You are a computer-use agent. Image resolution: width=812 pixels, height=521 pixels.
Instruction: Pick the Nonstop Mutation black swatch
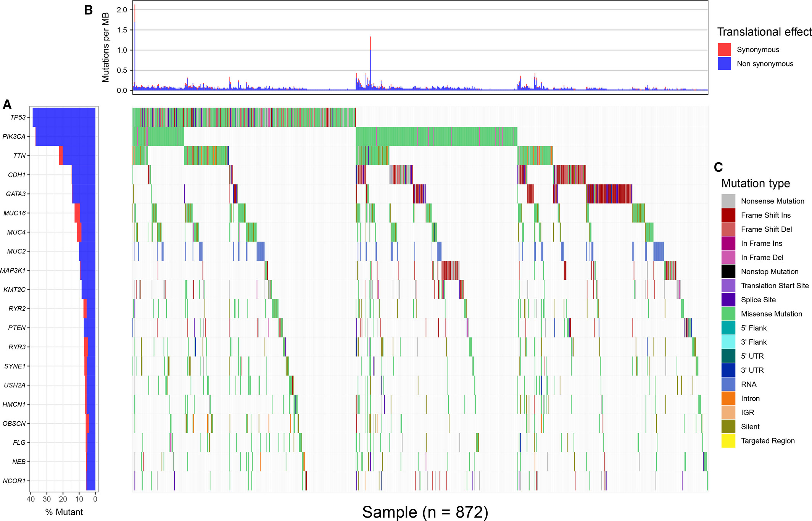point(728,272)
